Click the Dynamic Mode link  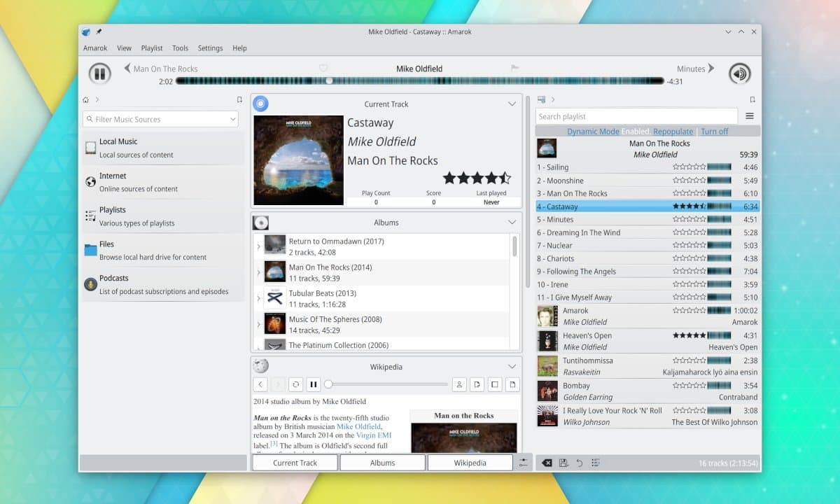(593, 132)
